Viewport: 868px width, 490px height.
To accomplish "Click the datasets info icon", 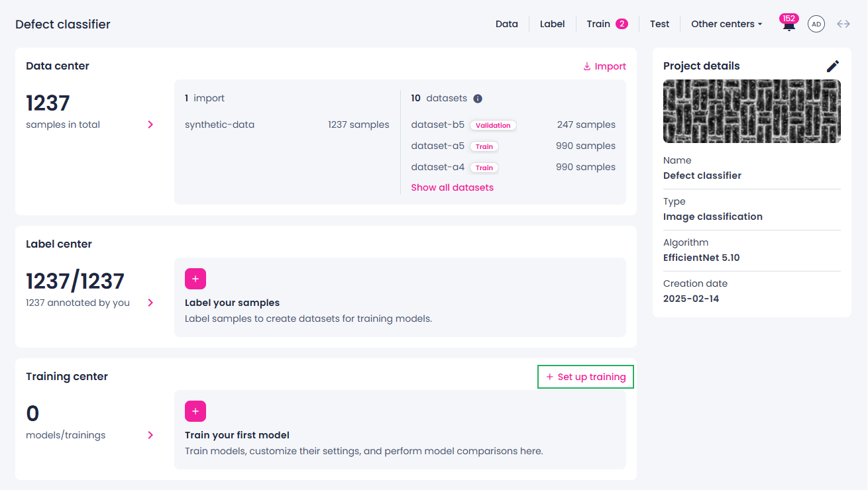I will point(478,99).
